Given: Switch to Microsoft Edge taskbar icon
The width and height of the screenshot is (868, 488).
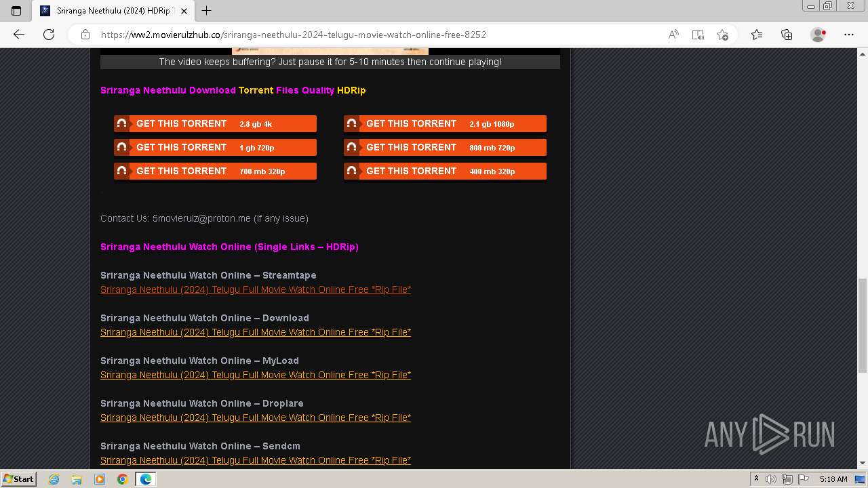Looking at the screenshot, I should tap(146, 479).
